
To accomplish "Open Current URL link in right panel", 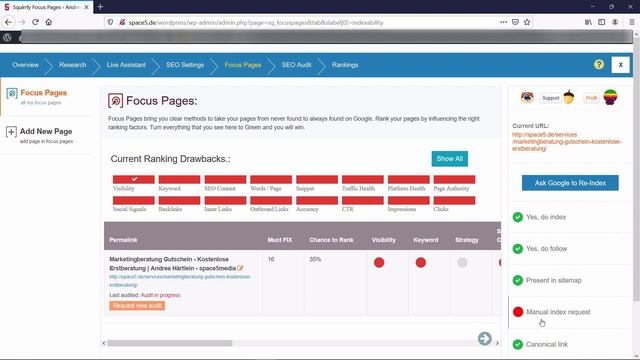I will (567, 142).
